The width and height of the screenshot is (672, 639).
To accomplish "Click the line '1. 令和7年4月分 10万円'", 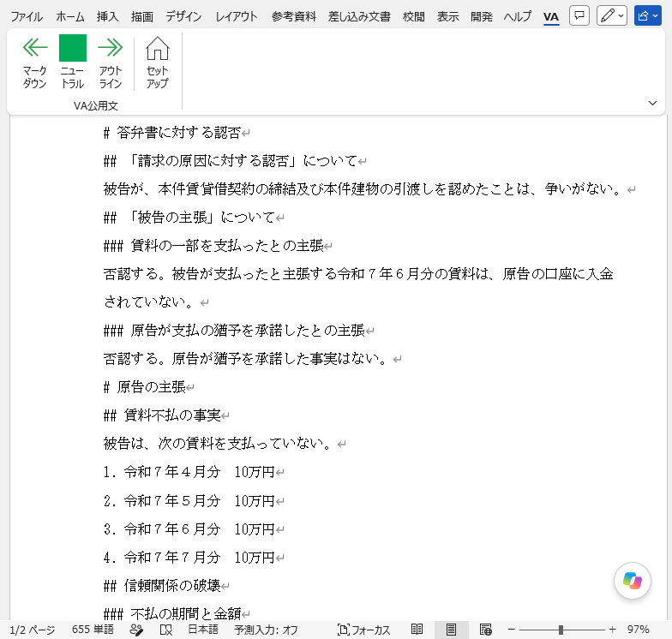I will click(189, 472).
